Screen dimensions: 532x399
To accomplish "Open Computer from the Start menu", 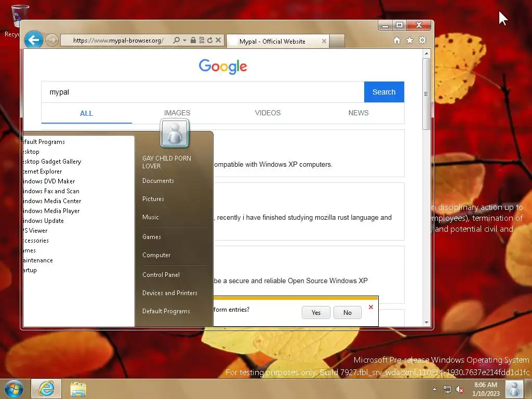I will (x=156, y=255).
